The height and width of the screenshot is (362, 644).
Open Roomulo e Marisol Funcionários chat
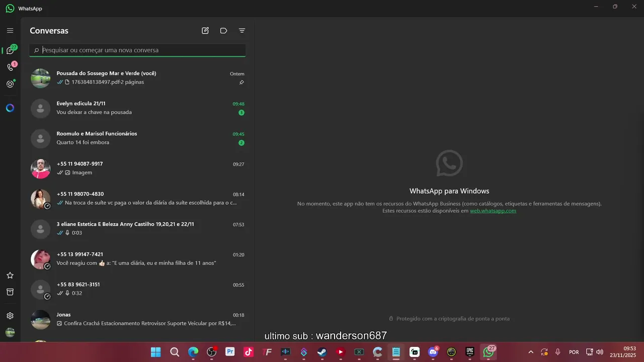[x=137, y=138]
